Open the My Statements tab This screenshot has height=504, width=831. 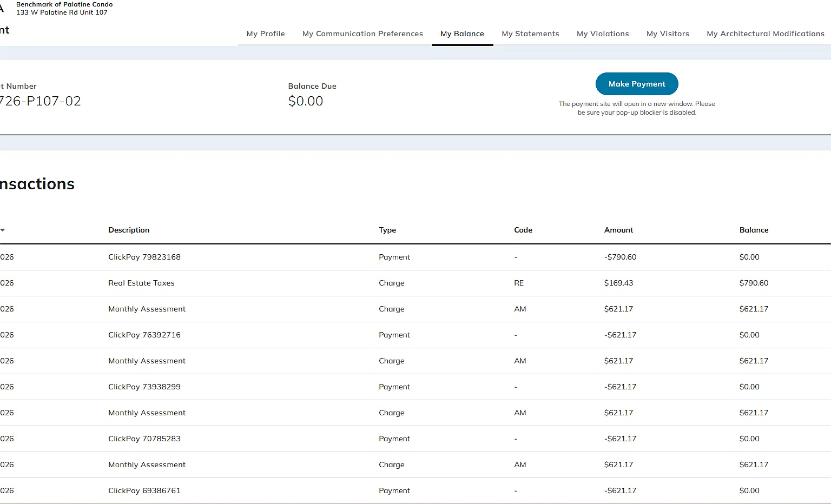pos(530,34)
